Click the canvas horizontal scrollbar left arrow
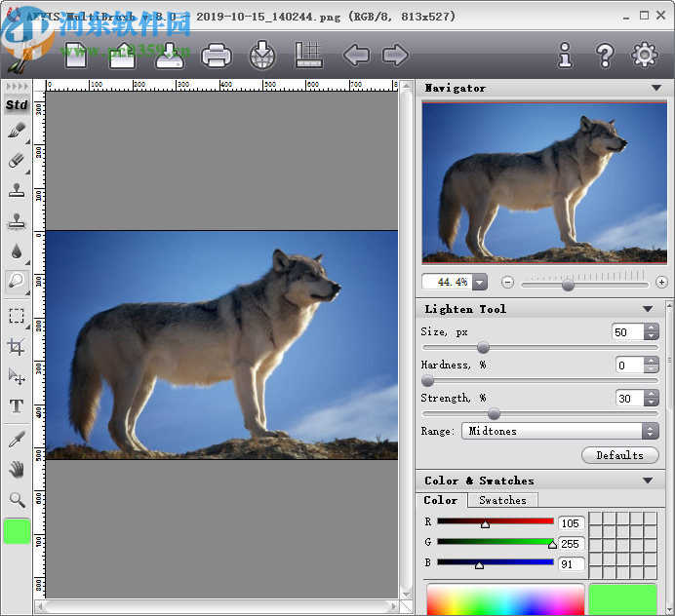Image resolution: width=675 pixels, height=616 pixels. pos(40,607)
